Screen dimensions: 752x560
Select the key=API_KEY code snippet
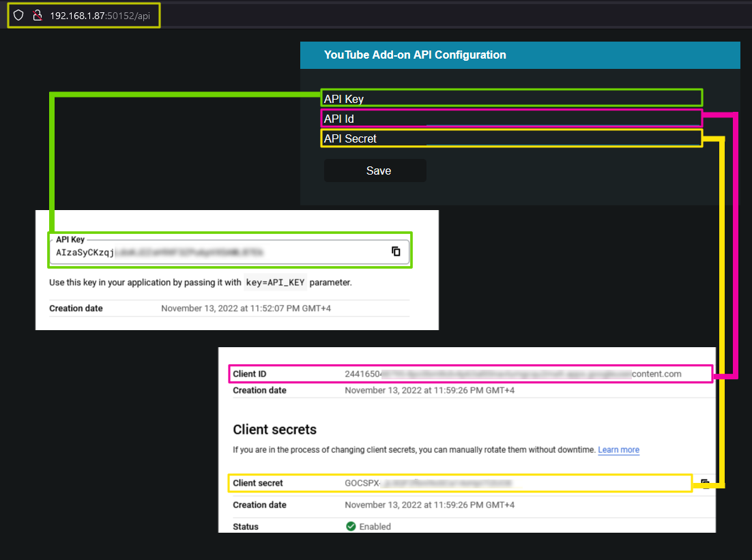(275, 282)
